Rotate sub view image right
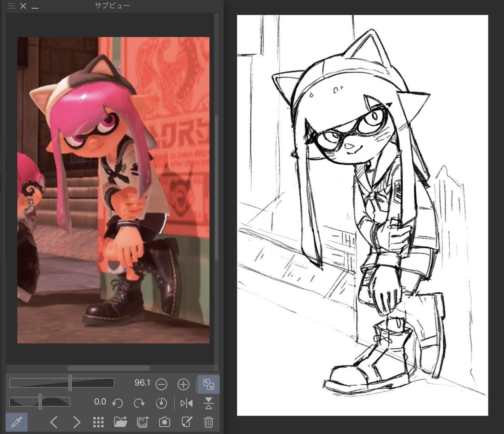This screenshot has width=504, height=434. coord(139,403)
